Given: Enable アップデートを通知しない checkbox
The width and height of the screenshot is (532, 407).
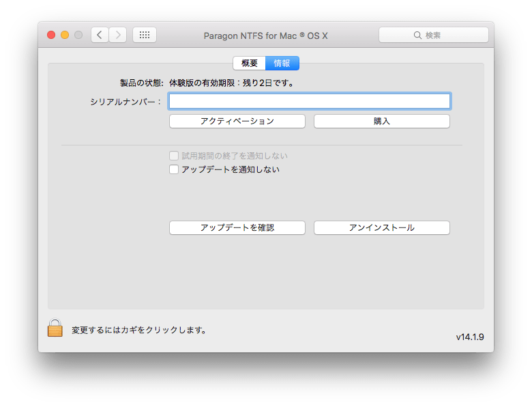Looking at the screenshot, I should [174, 169].
